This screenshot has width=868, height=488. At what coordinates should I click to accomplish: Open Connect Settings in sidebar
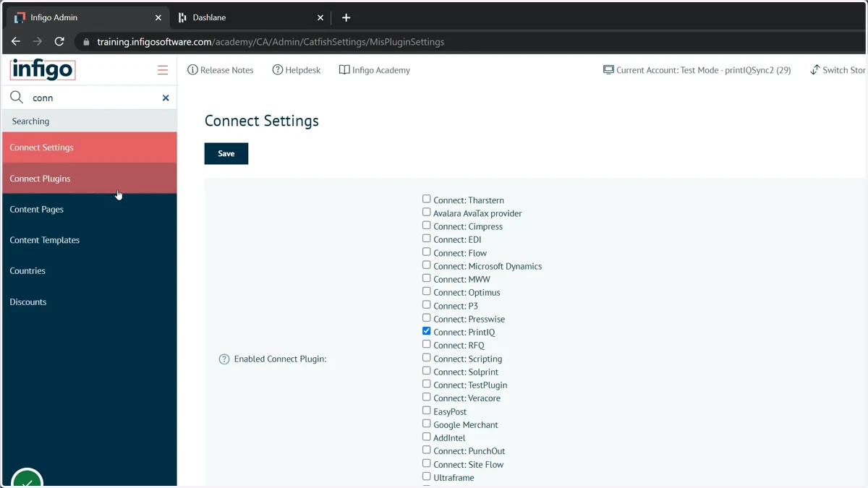(x=90, y=147)
